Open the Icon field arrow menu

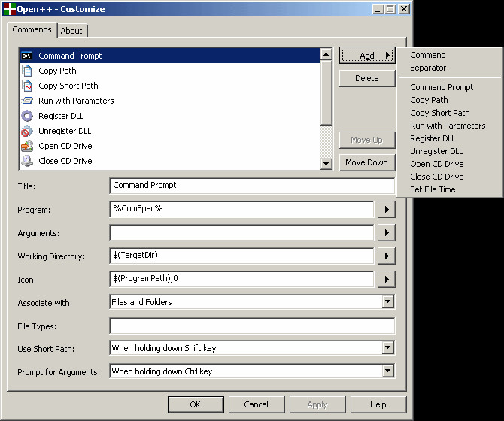click(387, 279)
